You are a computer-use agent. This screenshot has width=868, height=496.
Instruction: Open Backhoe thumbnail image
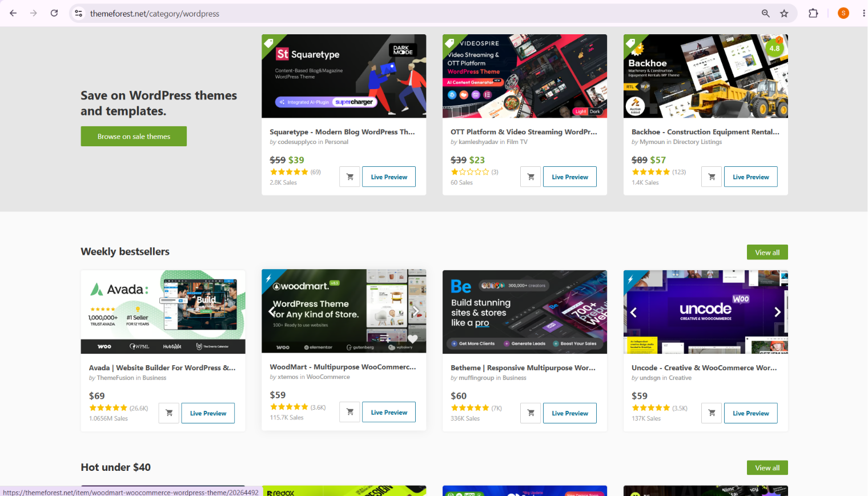click(x=706, y=76)
